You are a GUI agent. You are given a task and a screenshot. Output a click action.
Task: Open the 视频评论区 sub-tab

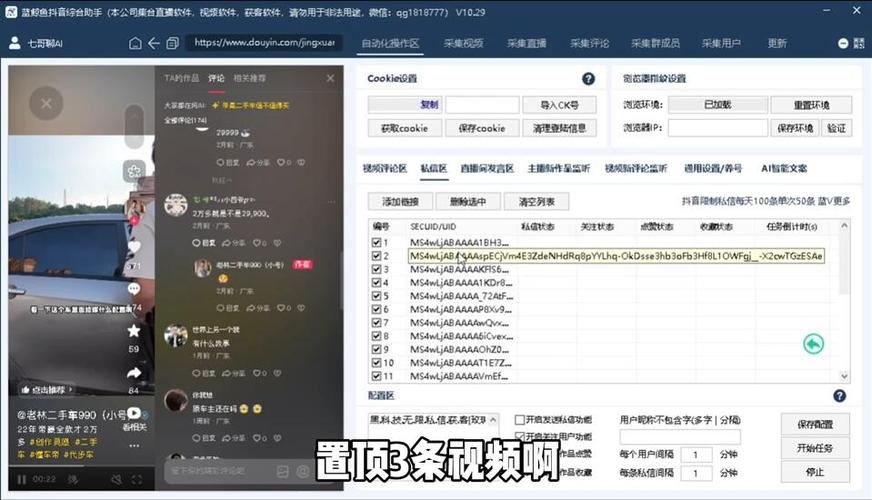click(x=385, y=169)
